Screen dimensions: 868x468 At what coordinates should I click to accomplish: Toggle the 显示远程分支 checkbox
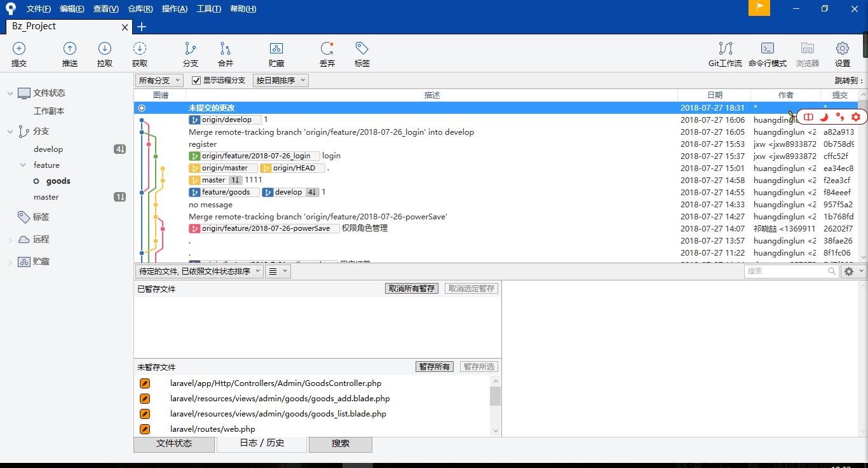[x=196, y=80]
